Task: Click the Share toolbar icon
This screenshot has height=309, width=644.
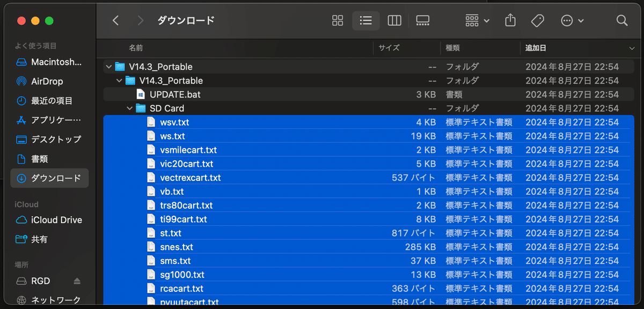Action: [x=510, y=20]
